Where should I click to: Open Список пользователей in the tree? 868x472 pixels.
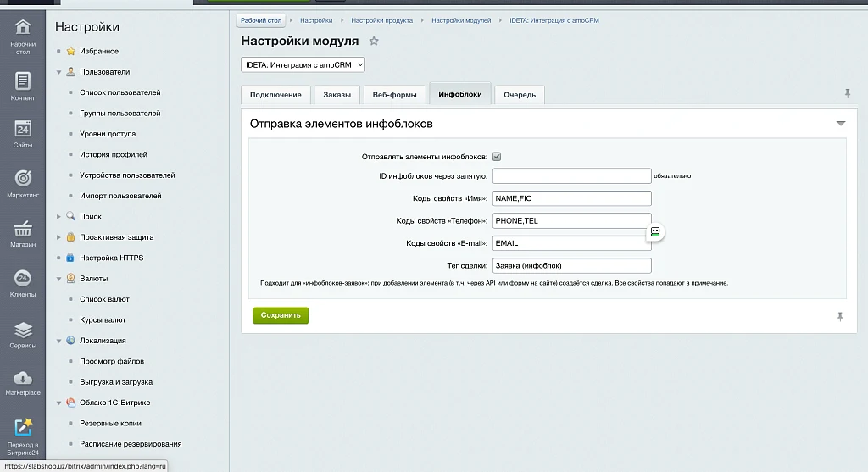click(x=120, y=92)
